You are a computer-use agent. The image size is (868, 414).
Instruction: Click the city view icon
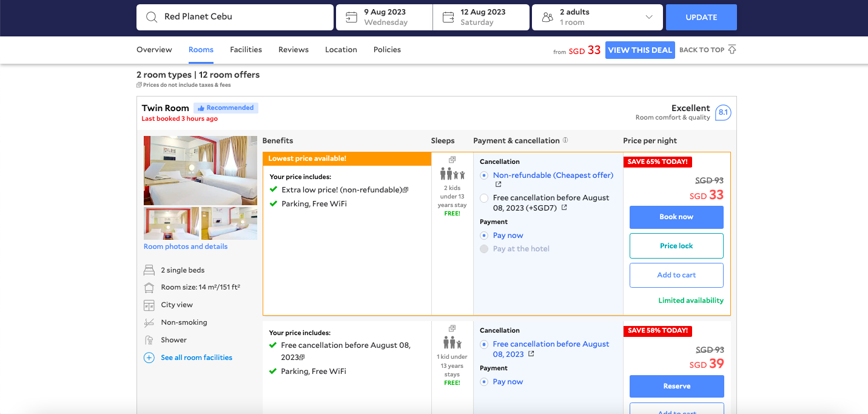coord(149,305)
